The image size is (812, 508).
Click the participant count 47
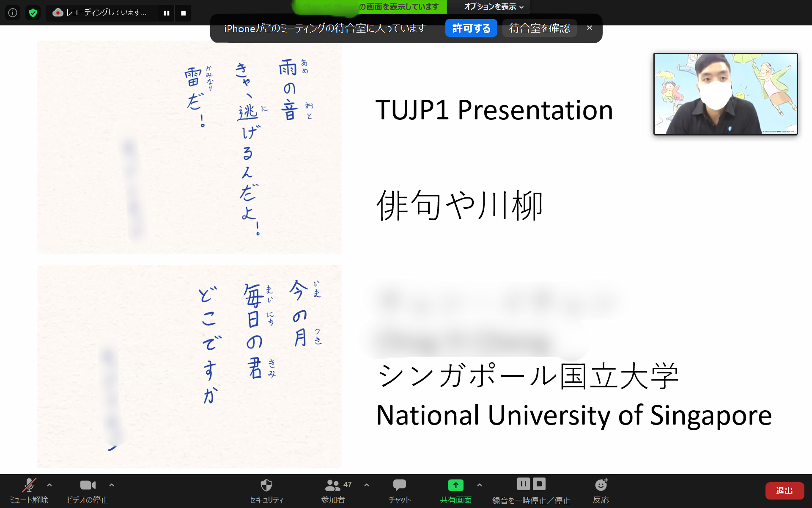[348, 485]
